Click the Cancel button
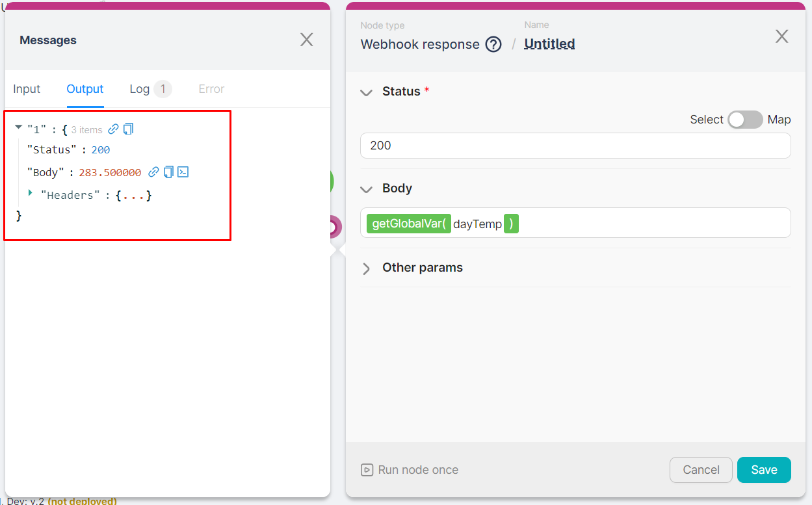 (x=701, y=470)
